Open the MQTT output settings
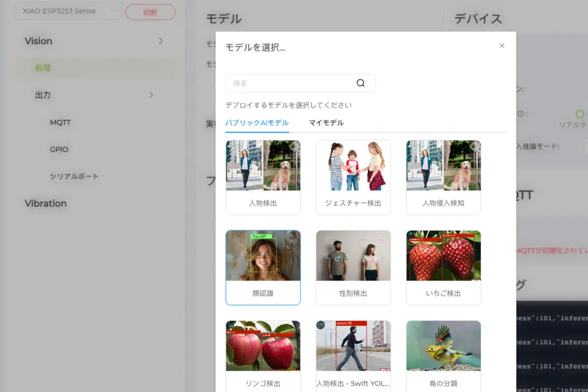Image resolution: width=588 pixels, height=392 pixels. click(60, 123)
